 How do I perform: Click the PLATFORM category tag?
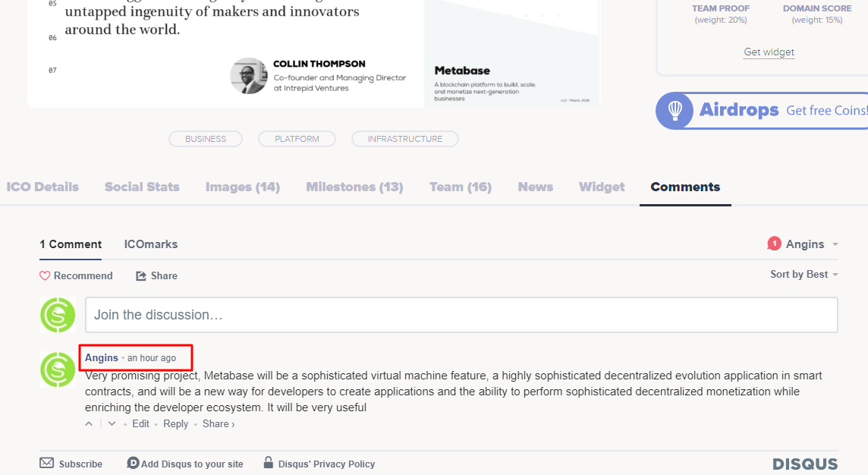297,139
